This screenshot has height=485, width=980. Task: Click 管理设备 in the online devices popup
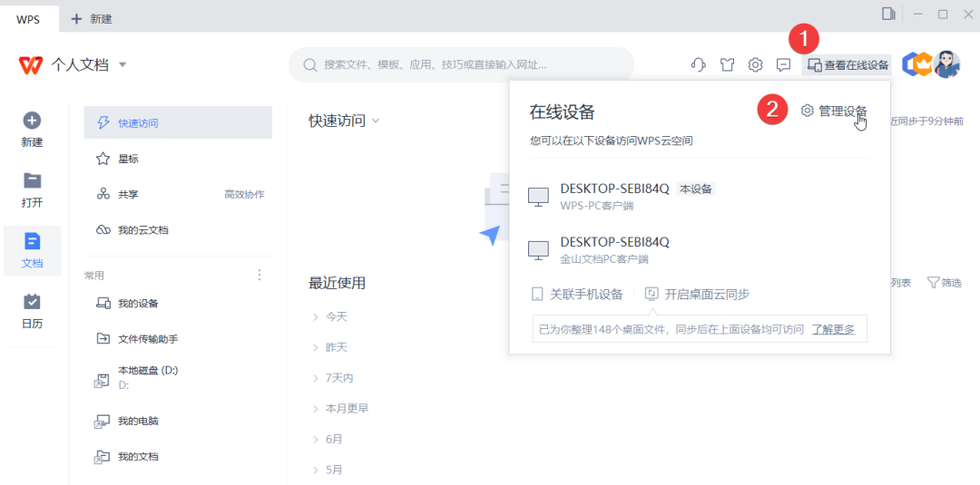(835, 112)
